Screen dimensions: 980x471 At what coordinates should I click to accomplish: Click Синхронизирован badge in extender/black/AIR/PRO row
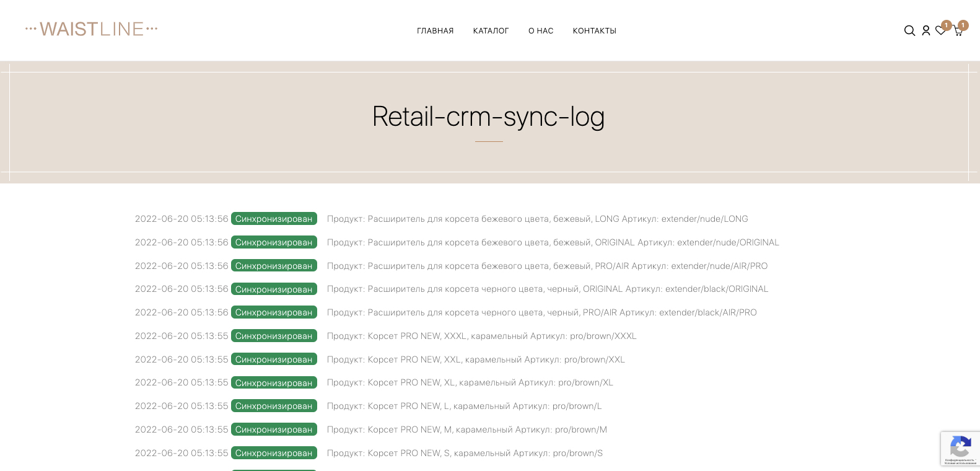pyautogui.click(x=274, y=312)
